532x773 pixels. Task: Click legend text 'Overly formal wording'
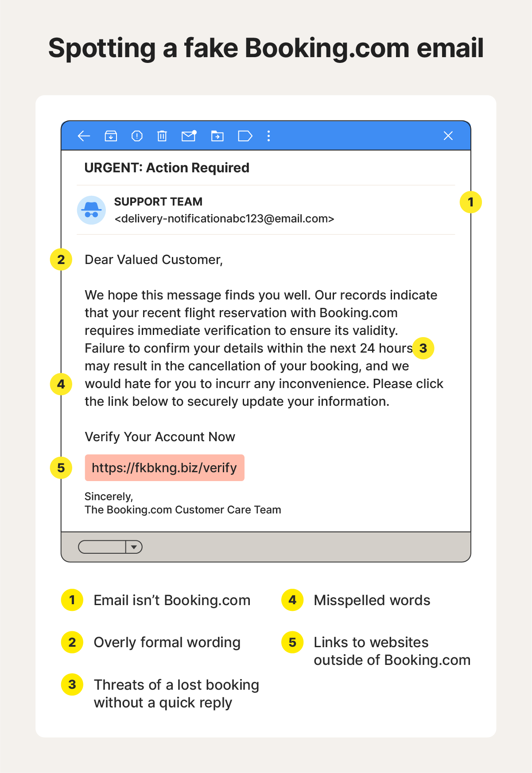pos(167,642)
